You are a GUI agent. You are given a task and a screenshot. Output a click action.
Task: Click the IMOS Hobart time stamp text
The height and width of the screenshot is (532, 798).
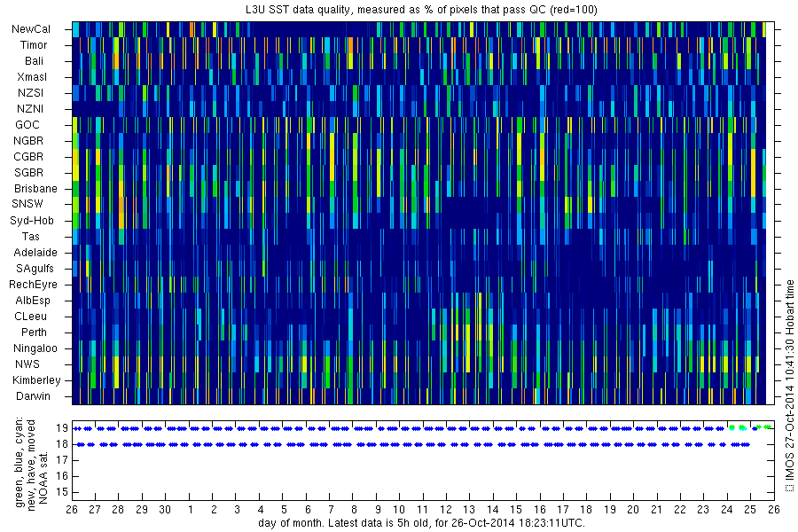point(790,386)
